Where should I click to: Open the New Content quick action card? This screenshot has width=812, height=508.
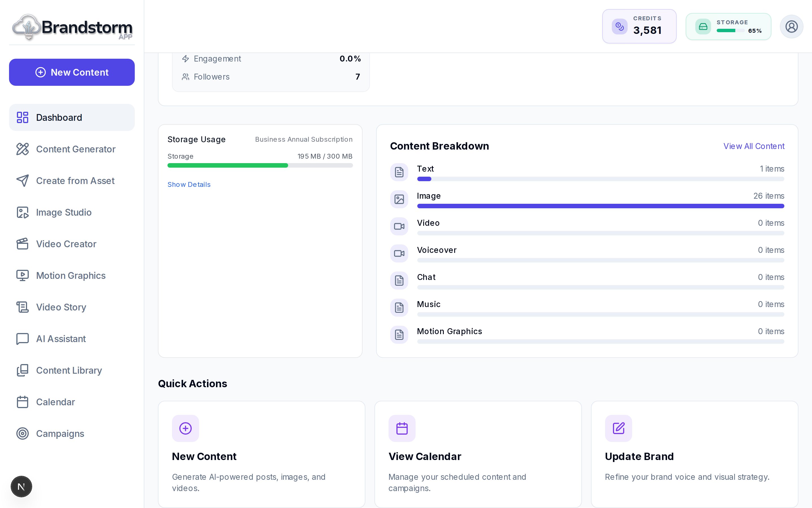click(x=261, y=454)
